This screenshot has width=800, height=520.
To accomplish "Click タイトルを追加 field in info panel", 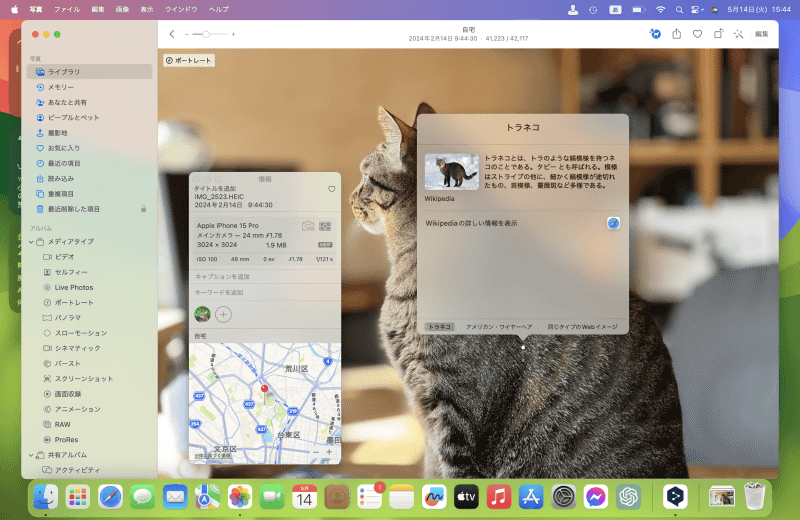I will click(x=215, y=188).
